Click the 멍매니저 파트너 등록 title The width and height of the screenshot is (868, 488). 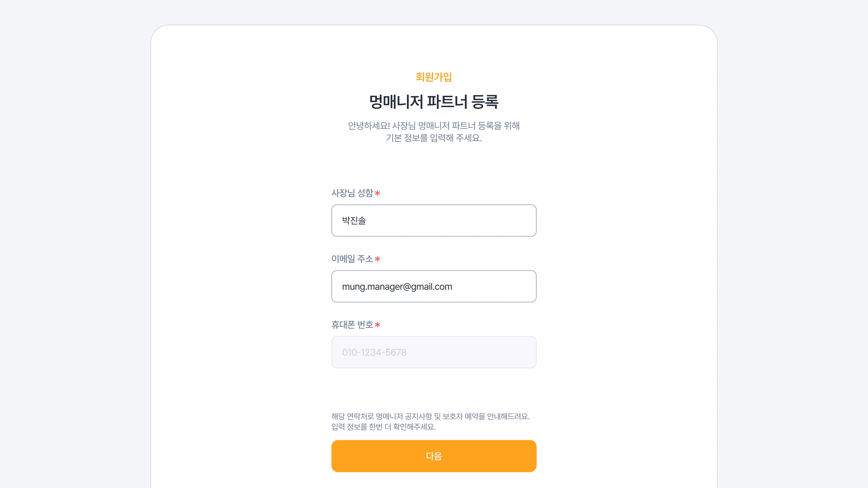(434, 101)
